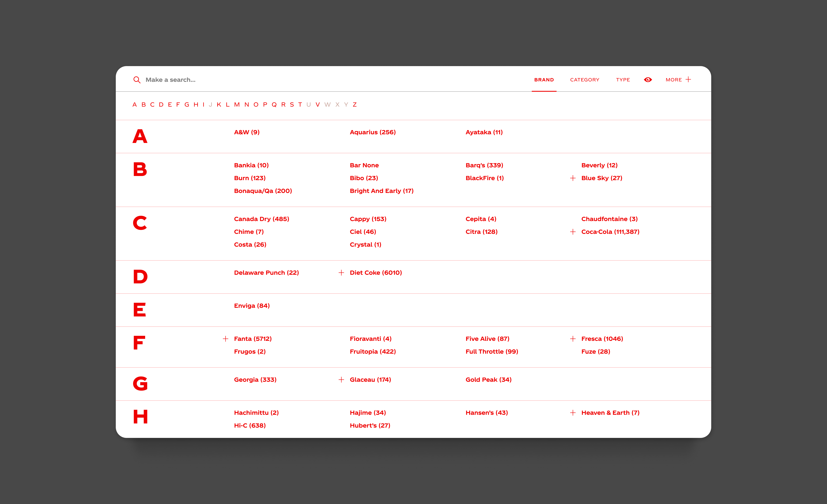Image resolution: width=827 pixels, height=504 pixels.
Task: Select Bankia (10) brand
Action: tap(251, 165)
